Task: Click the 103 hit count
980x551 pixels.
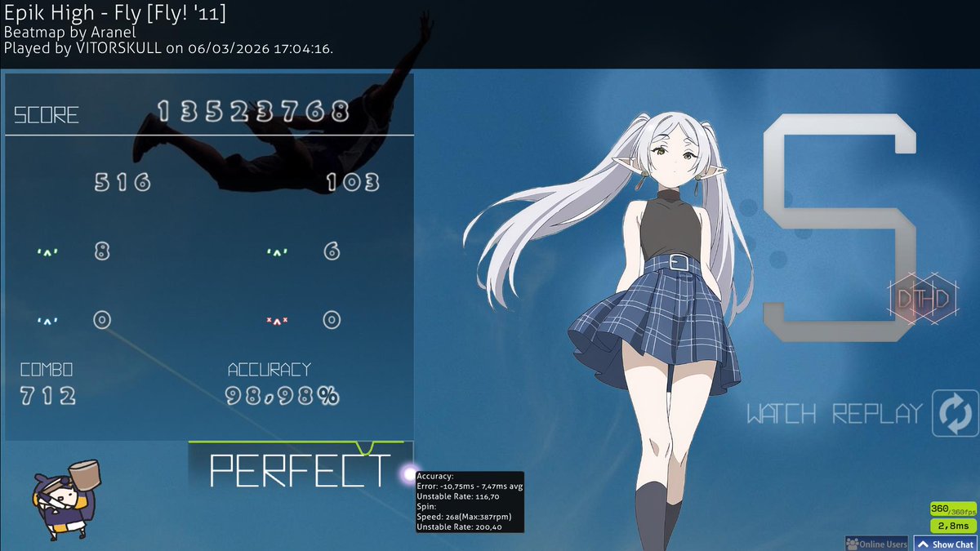Action: point(353,182)
